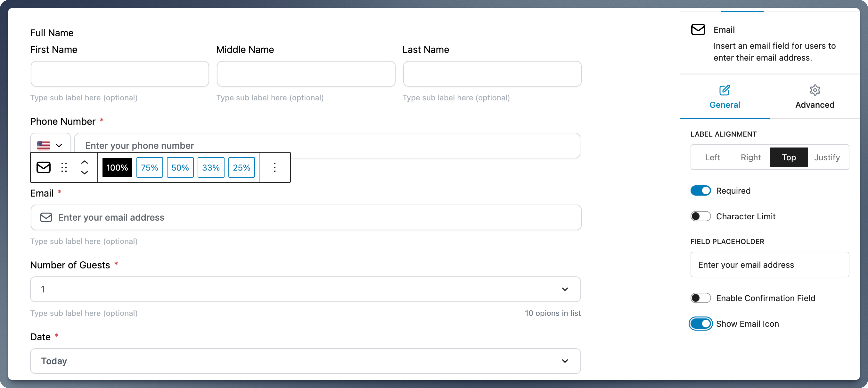Set field width to 100%
This screenshot has height=388, width=868.
coord(117,167)
